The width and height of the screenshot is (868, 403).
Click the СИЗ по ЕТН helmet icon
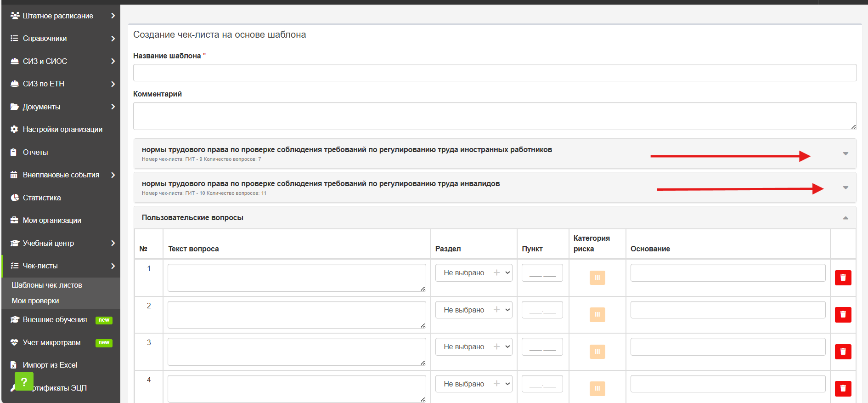(14, 84)
